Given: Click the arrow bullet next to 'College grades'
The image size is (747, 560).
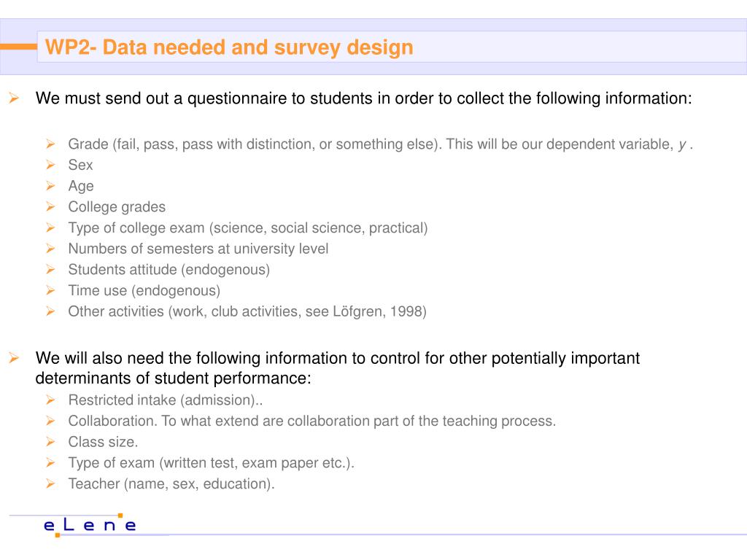Looking at the screenshot, I should [50, 206].
